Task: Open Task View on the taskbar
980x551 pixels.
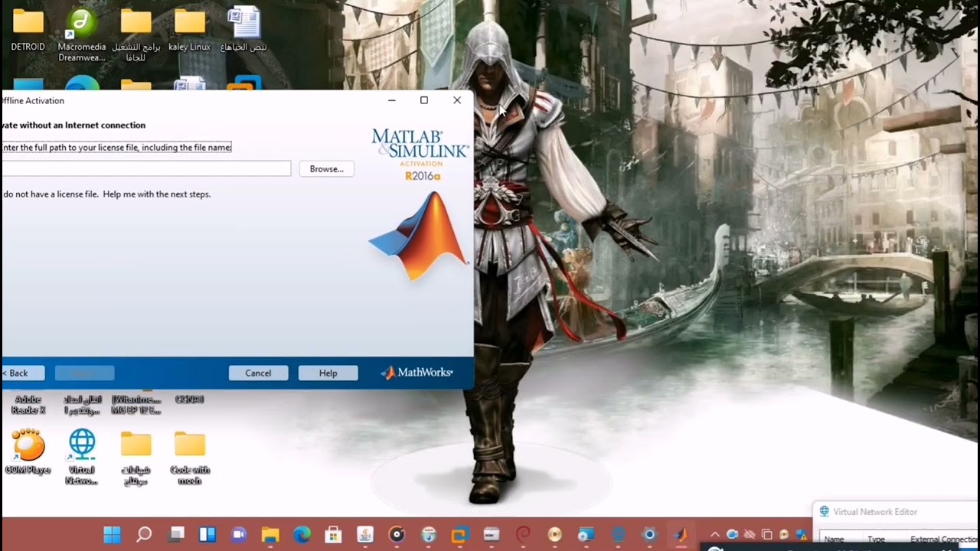Action: click(177, 534)
